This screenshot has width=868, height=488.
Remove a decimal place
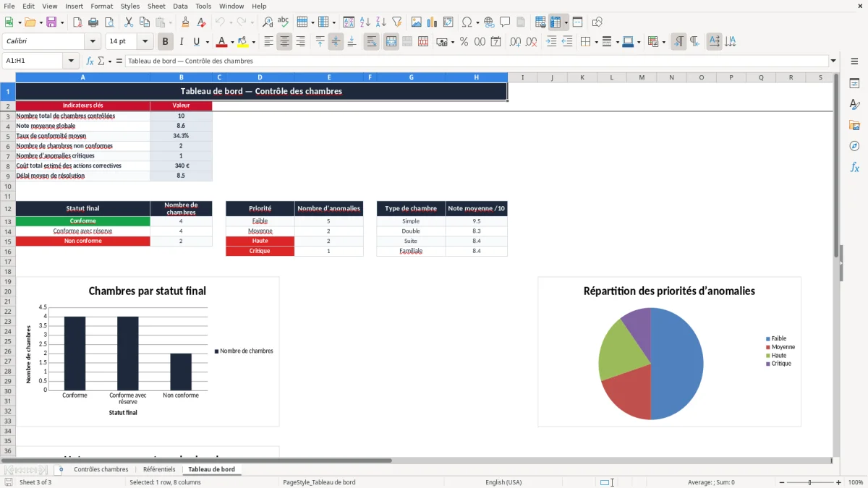pyautogui.click(x=532, y=42)
